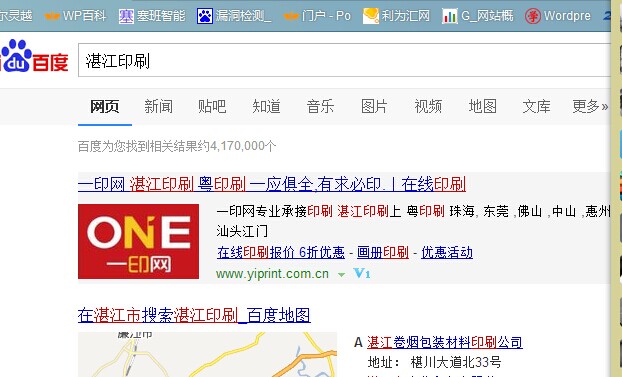
Task: Click the Baidu map preview thumbnail
Action: coord(207,354)
